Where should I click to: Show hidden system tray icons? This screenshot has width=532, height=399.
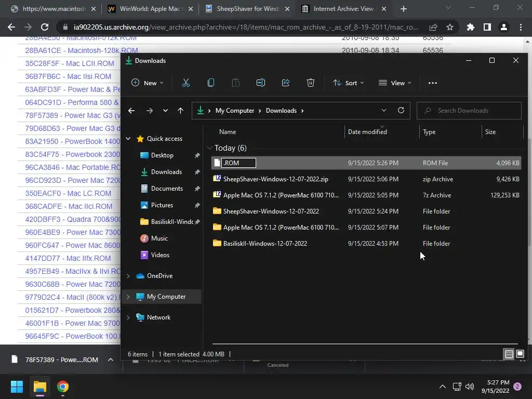443,387
